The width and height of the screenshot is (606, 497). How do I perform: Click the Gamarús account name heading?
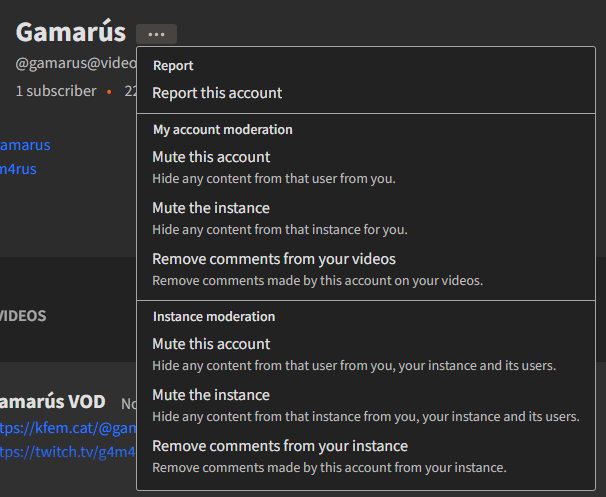coord(70,32)
